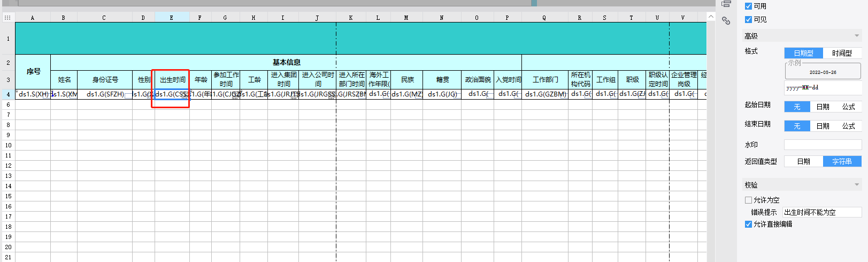
Task: Set 结束日期 to 日期
Action: (x=823, y=126)
